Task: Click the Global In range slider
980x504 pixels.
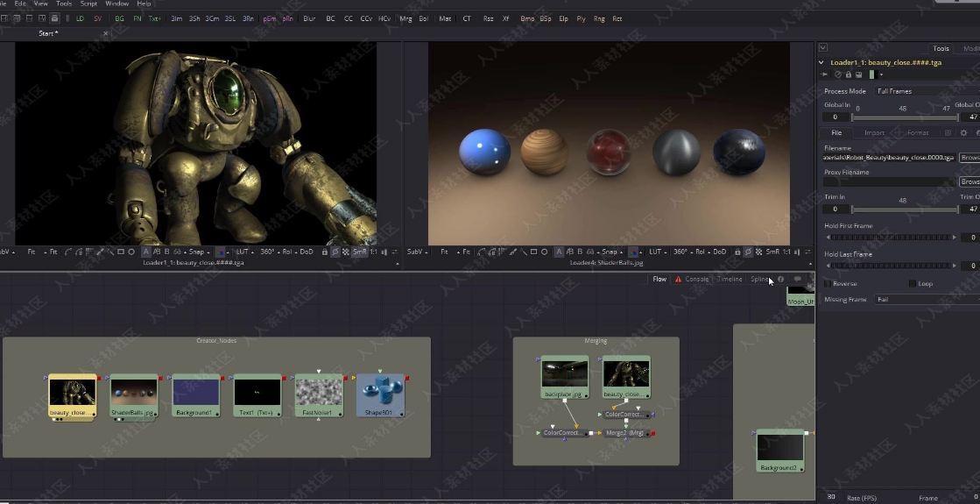Action: pyautogui.click(x=905, y=117)
